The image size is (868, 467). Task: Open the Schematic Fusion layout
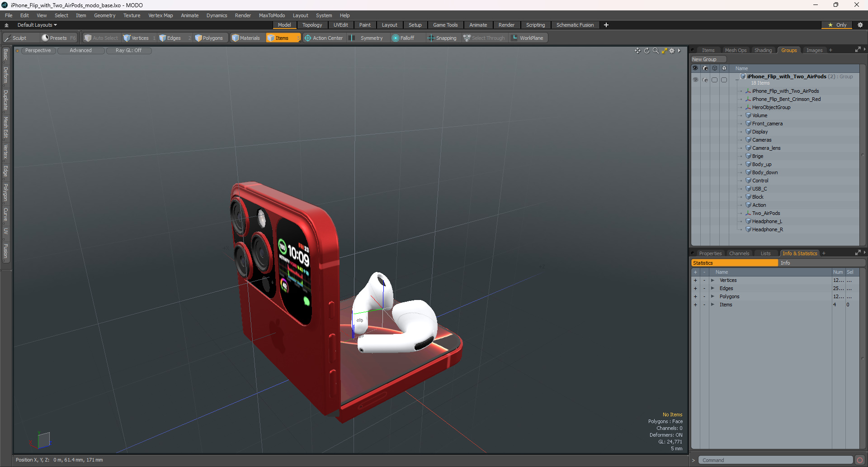pyautogui.click(x=575, y=25)
